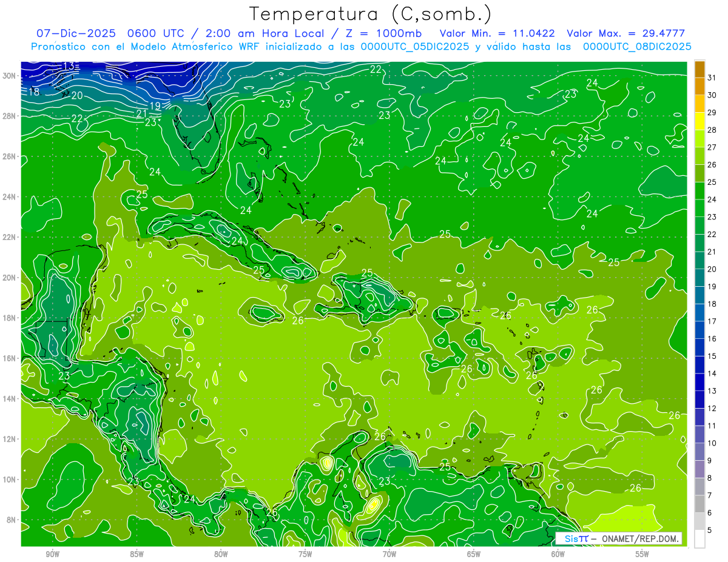
Task: Pick the yellow swatch between 28 and 29
Action: pos(699,121)
